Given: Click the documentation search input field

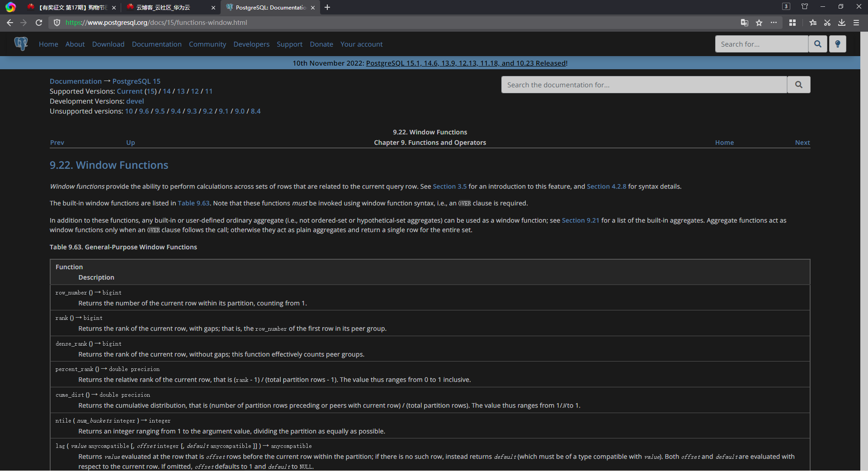Looking at the screenshot, I should tap(644, 85).
